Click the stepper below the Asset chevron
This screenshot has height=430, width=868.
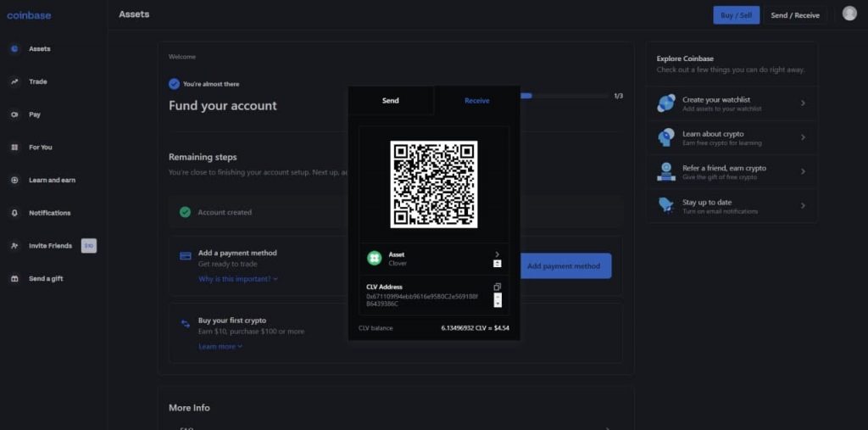coord(497,264)
